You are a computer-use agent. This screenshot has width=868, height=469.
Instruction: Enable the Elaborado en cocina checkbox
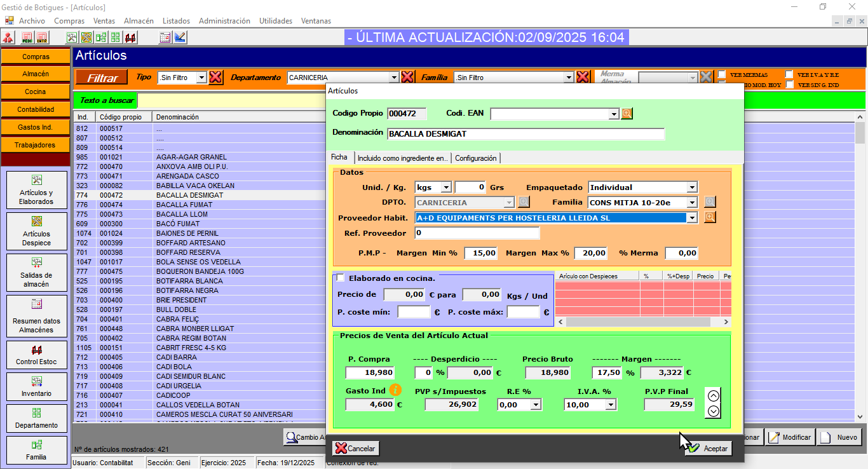tap(341, 278)
